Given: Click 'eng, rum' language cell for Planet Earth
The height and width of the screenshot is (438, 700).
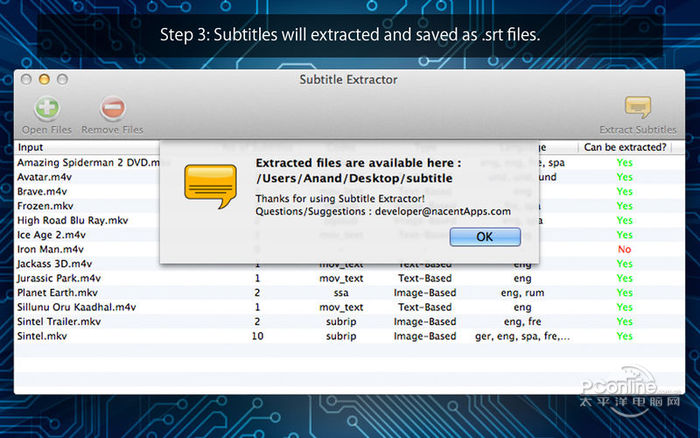Looking at the screenshot, I should 522,293.
